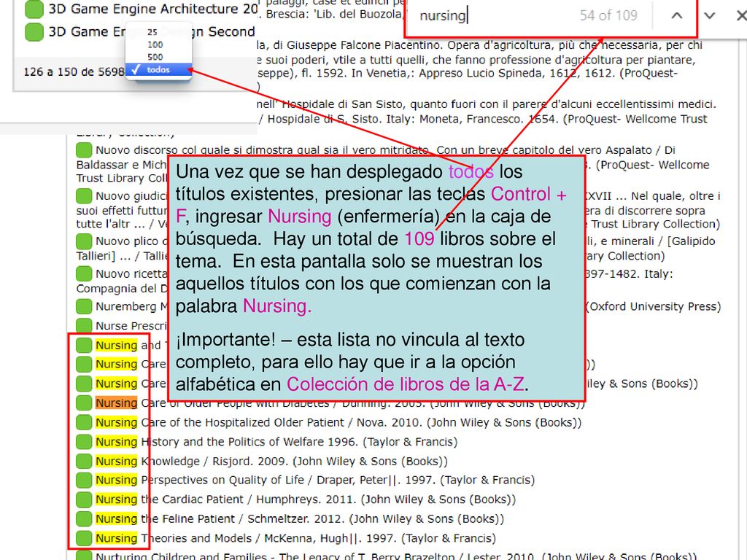Go to next search match
This screenshot has height=560, width=747.
pyautogui.click(x=709, y=16)
